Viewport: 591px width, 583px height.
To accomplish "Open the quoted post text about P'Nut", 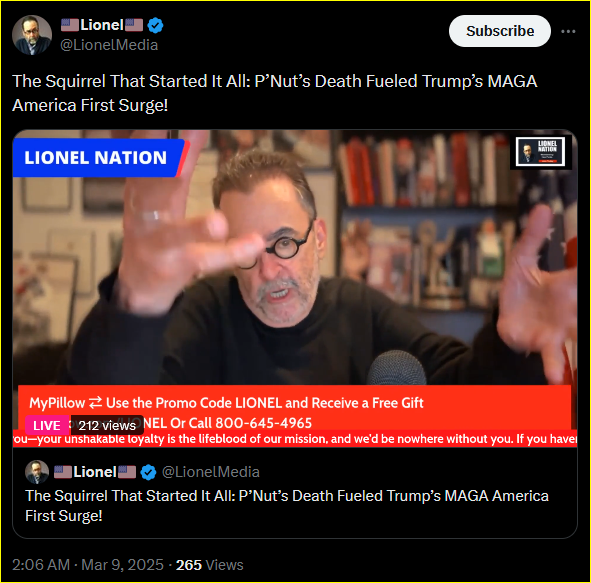I will tap(287, 506).
